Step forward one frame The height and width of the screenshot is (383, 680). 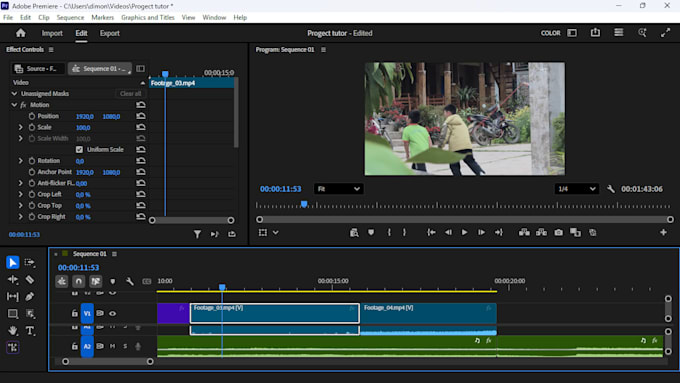pos(481,232)
